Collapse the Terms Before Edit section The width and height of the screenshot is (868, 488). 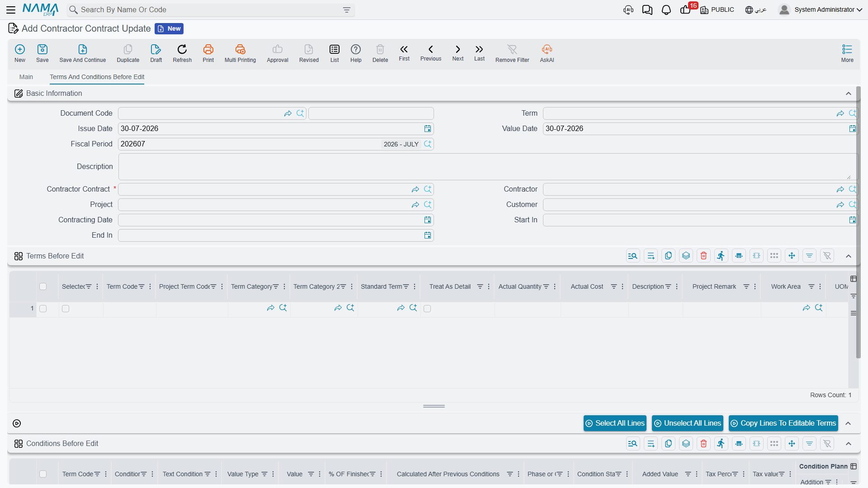tap(849, 256)
